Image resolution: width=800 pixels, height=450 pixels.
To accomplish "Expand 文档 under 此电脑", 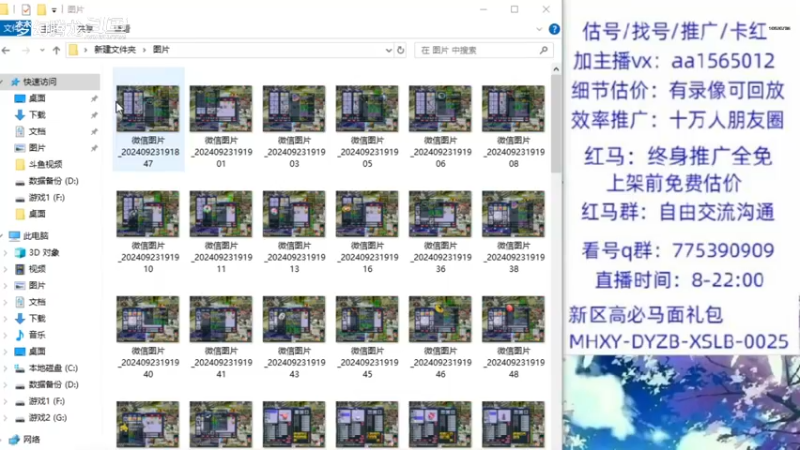I will click(6, 302).
